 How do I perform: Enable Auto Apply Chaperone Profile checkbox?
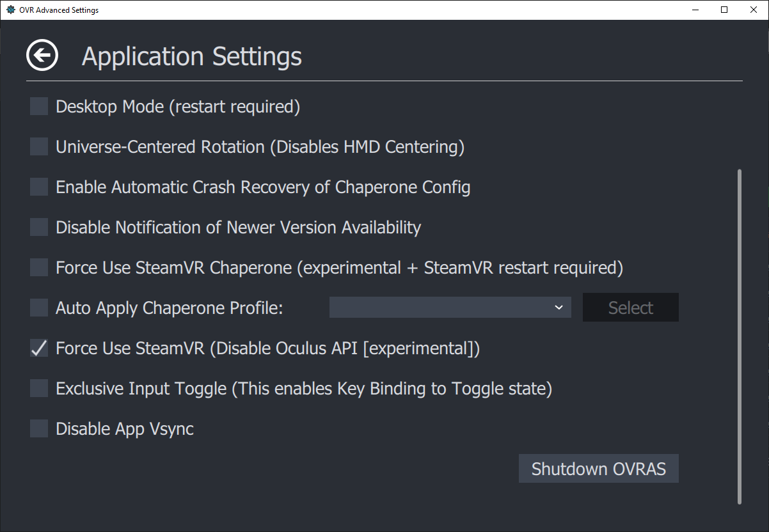(39, 308)
